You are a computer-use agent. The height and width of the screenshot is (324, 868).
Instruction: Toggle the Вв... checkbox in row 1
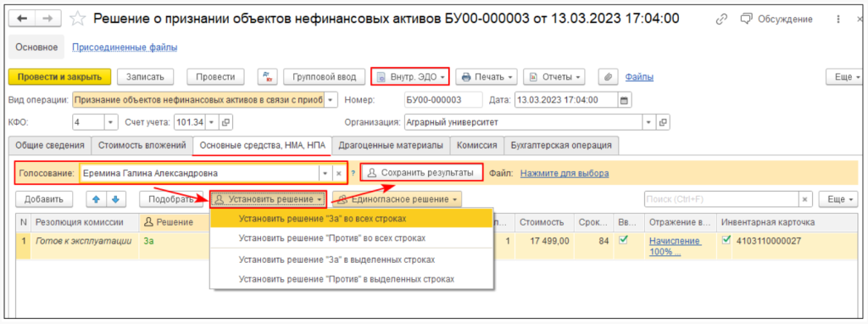(x=623, y=240)
